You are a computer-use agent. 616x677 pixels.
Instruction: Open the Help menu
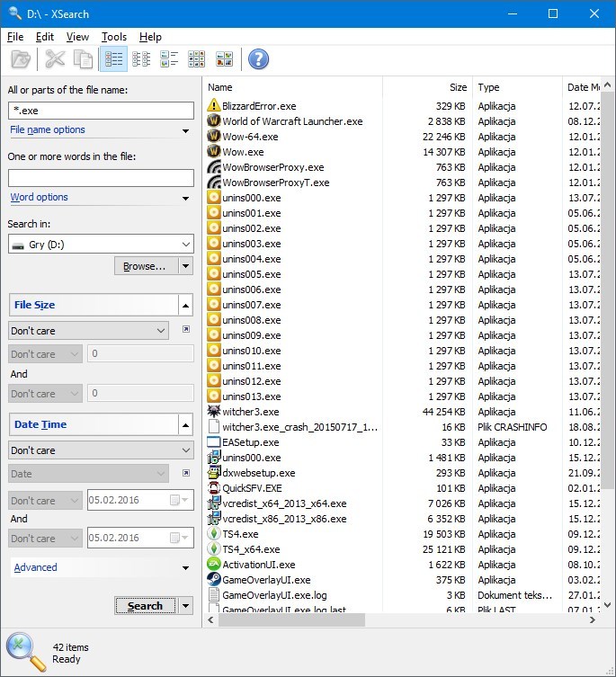150,37
